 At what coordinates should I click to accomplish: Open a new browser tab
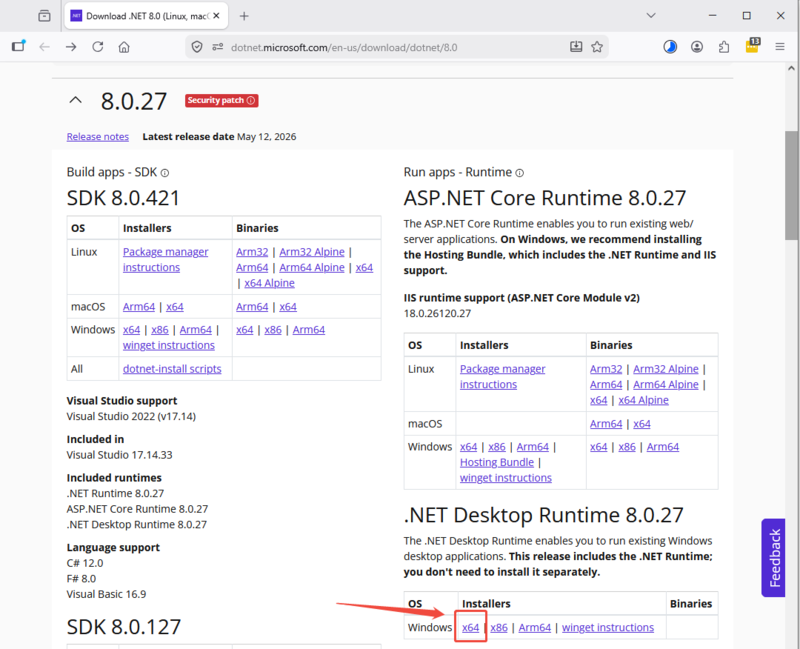click(x=244, y=16)
